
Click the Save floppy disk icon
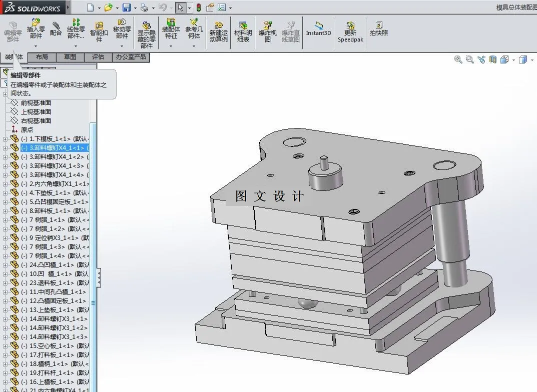[x=127, y=7]
